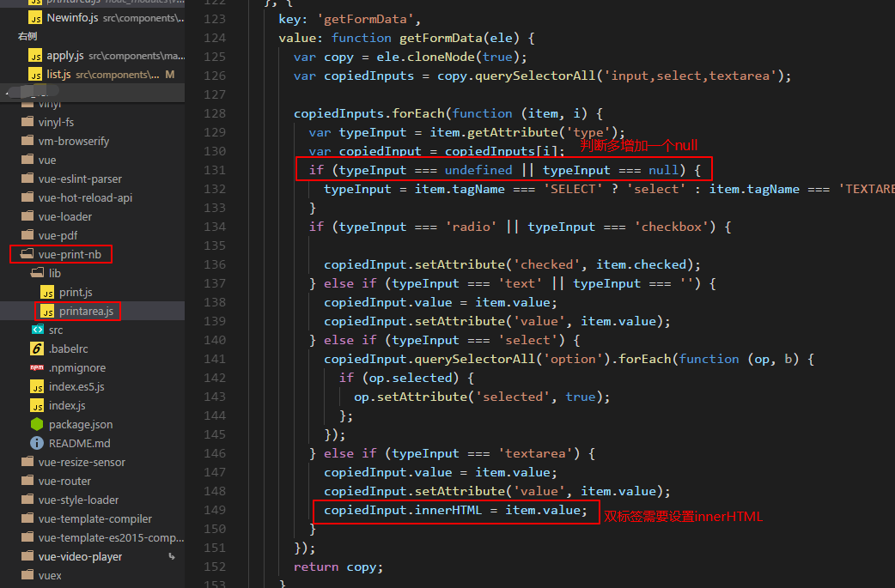Image resolution: width=895 pixels, height=588 pixels.
Task: Select list.js in the open editors
Action: pos(58,74)
